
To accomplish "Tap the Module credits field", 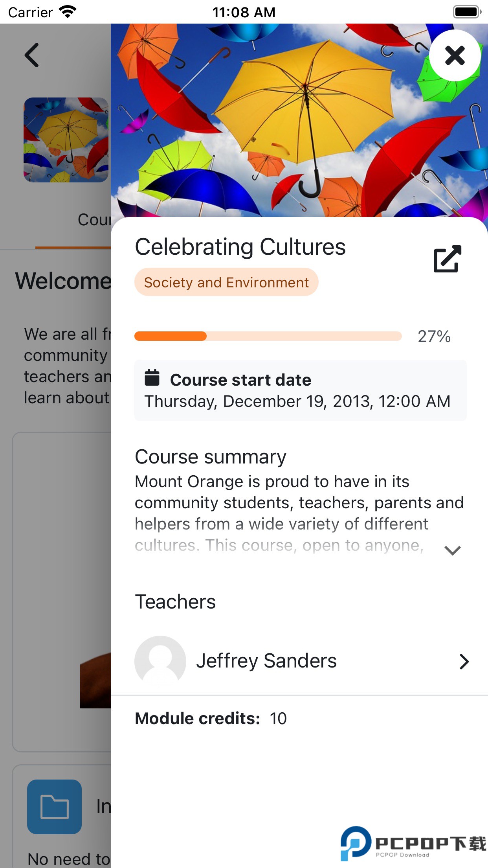I will (211, 718).
